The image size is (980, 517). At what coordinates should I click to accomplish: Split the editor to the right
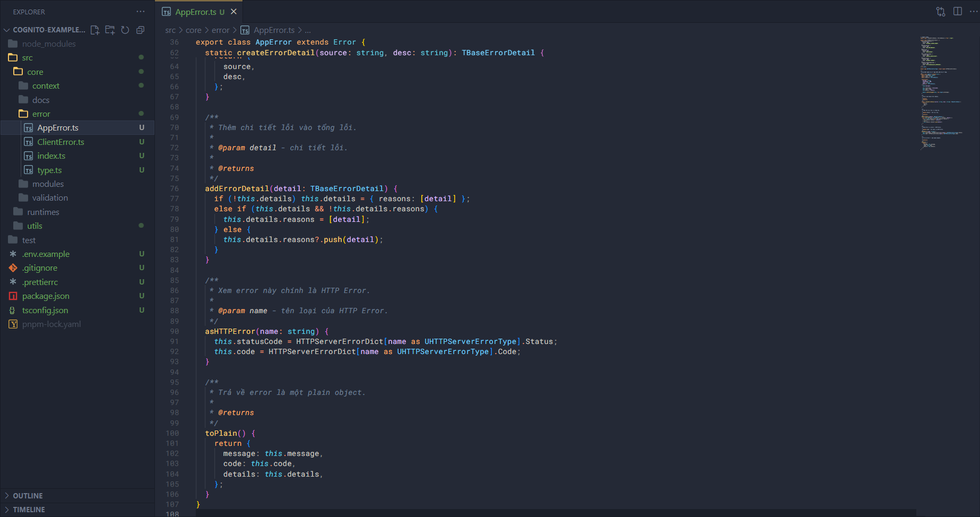click(x=958, y=12)
